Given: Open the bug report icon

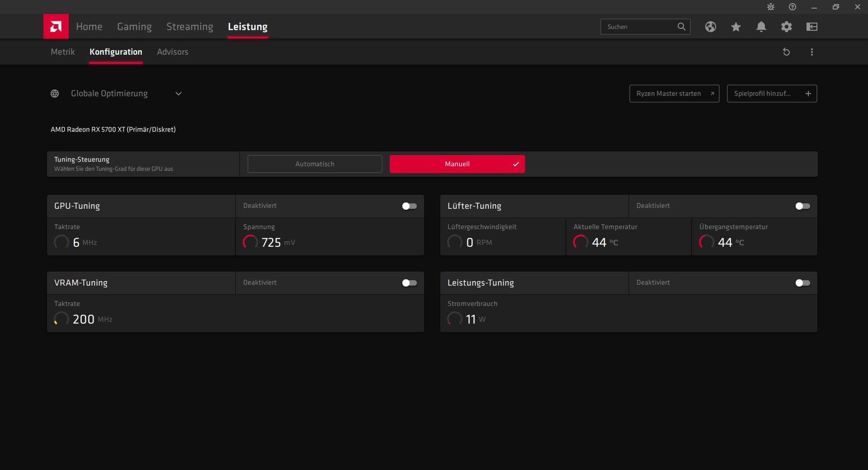Looking at the screenshot, I should tap(771, 7).
